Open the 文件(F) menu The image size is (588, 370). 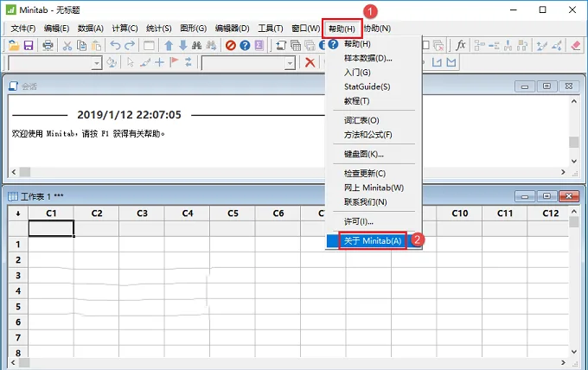[x=22, y=29]
